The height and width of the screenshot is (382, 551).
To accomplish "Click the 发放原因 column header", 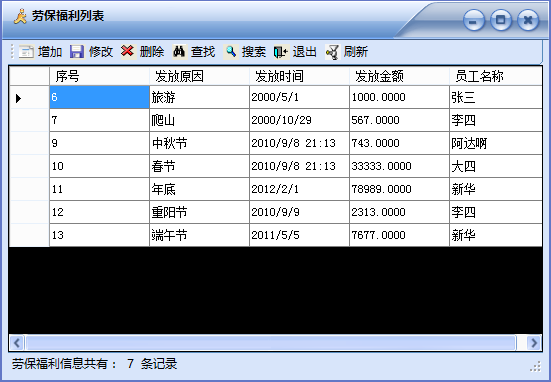I will point(200,76).
